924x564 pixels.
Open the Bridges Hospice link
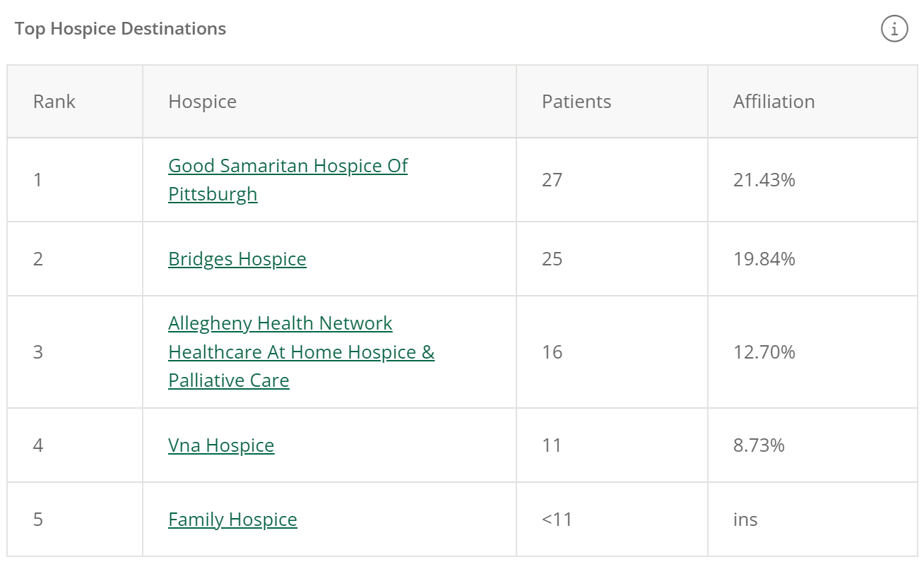coord(237,259)
